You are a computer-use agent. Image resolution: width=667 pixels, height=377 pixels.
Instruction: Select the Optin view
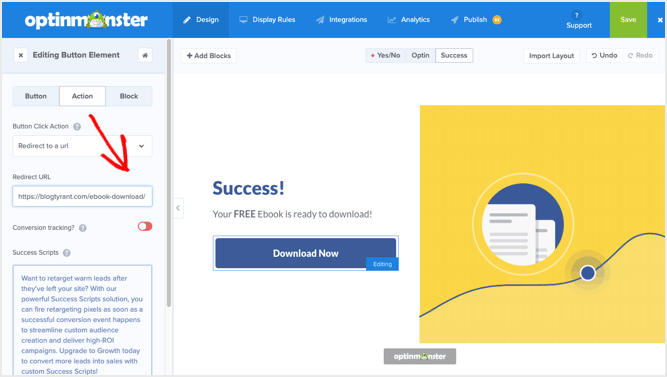pyautogui.click(x=420, y=55)
